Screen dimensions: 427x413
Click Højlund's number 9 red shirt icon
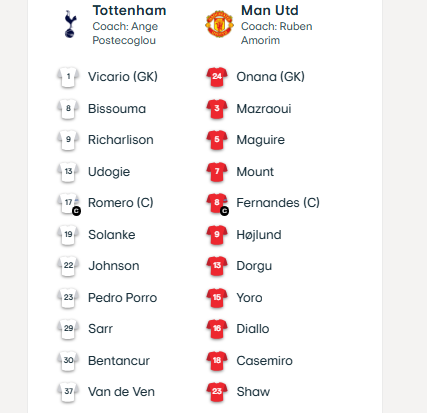pyautogui.click(x=217, y=235)
